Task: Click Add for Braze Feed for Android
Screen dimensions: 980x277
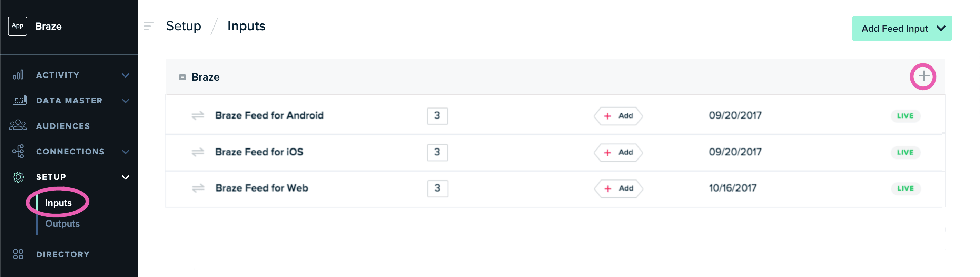Action: tap(618, 116)
